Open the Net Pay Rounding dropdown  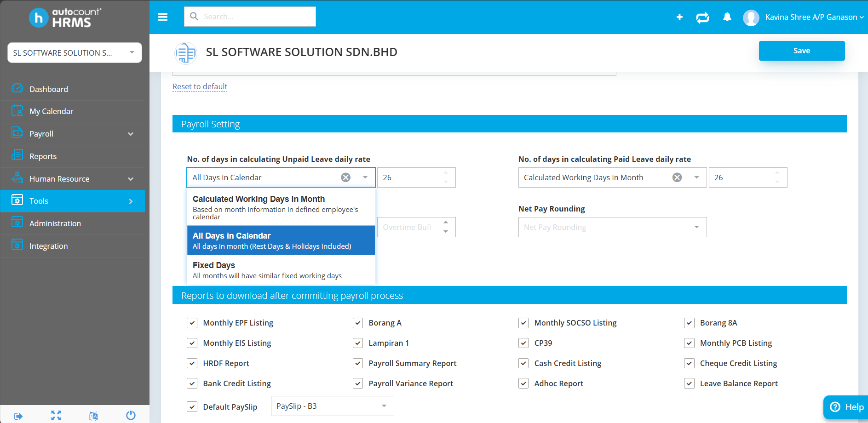click(612, 227)
